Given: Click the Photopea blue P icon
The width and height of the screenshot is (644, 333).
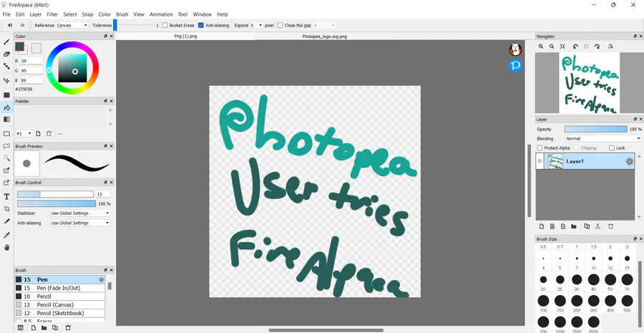Looking at the screenshot, I should tap(515, 65).
